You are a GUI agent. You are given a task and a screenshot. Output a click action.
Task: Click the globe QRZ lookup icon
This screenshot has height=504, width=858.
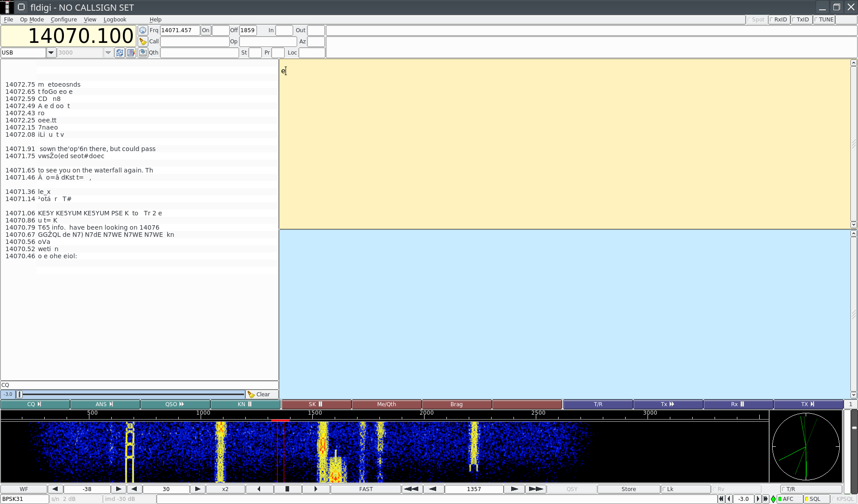click(x=143, y=30)
